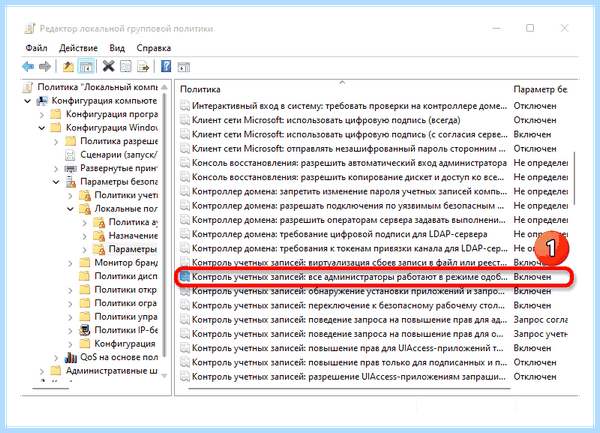Screen dimensions: 600x433
Task: Expand the Назначение прав node
Action: pyautogui.click(x=85, y=236)
